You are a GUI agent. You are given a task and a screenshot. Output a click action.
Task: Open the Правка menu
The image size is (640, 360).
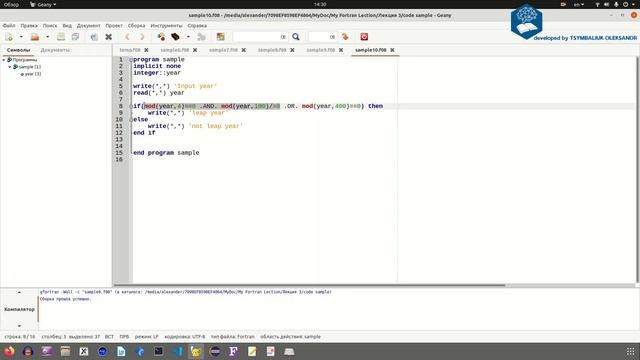pyautogui.click(x=29, y=25)
